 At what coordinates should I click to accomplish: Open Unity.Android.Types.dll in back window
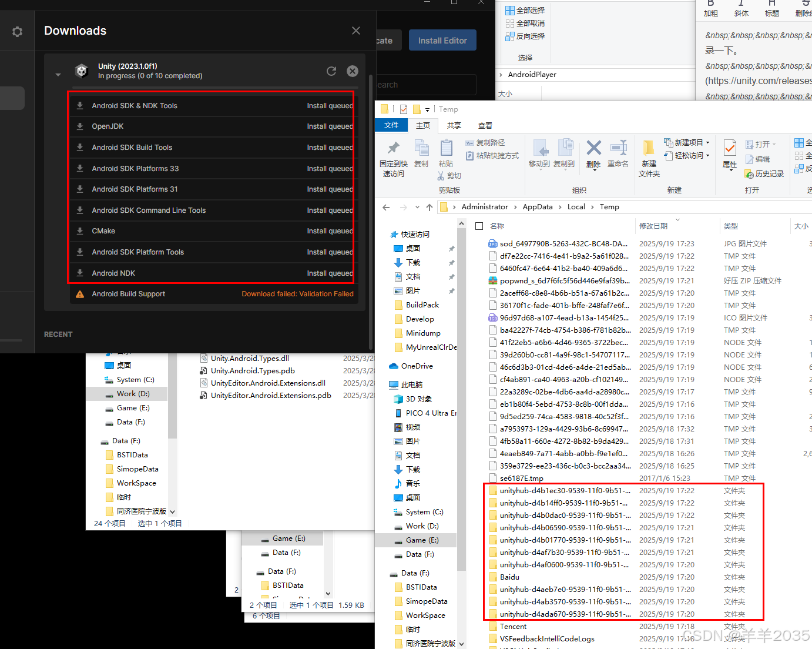pyautogui.click(x=250, y=359)
